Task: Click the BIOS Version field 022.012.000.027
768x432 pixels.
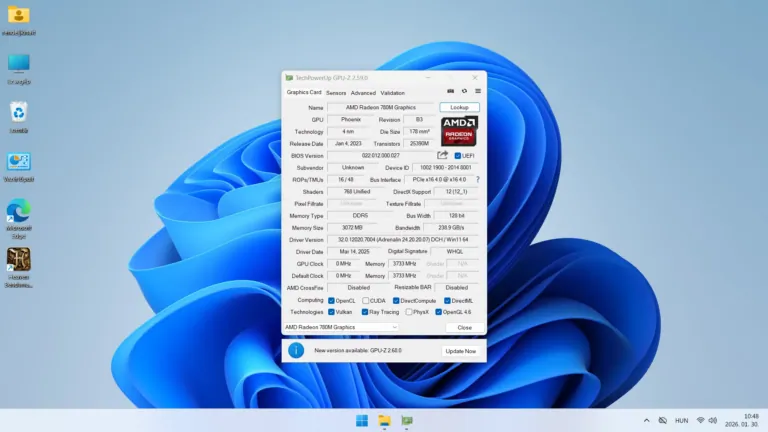Action: coord(381,156)
